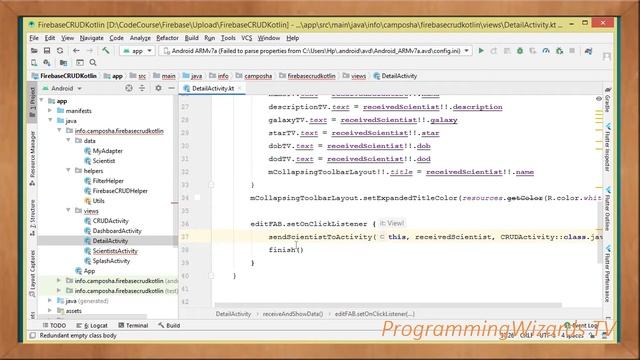
Task: Collapse the java folder node
Action: pyautogui.click(x=50, y=120)
